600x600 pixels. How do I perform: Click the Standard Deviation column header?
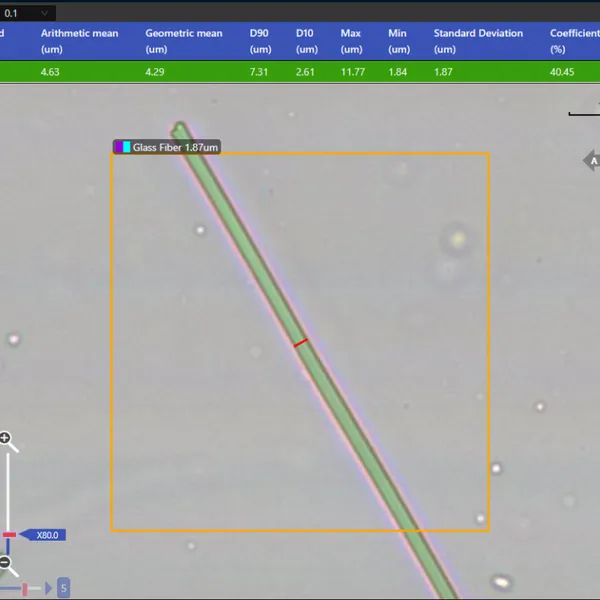(478, 41)
